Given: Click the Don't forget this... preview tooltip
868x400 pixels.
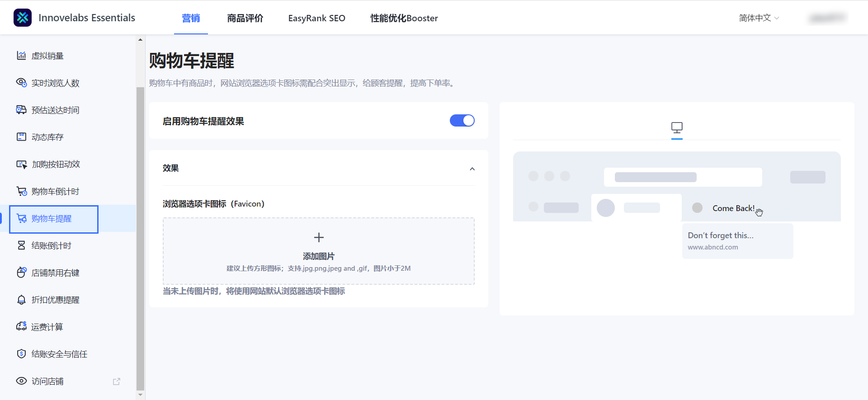Looking at the screenshot, I should (x=737, y=241).
